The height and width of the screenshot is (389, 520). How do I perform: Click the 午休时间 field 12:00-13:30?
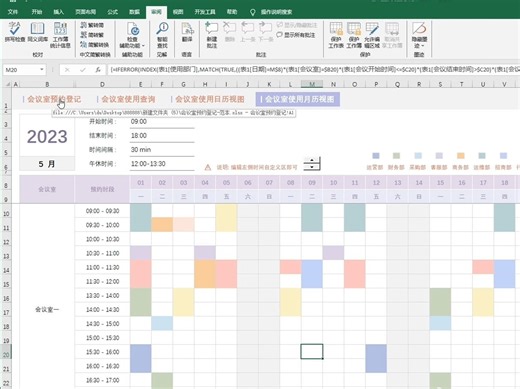pyautogui.click(x=162, y=164)
